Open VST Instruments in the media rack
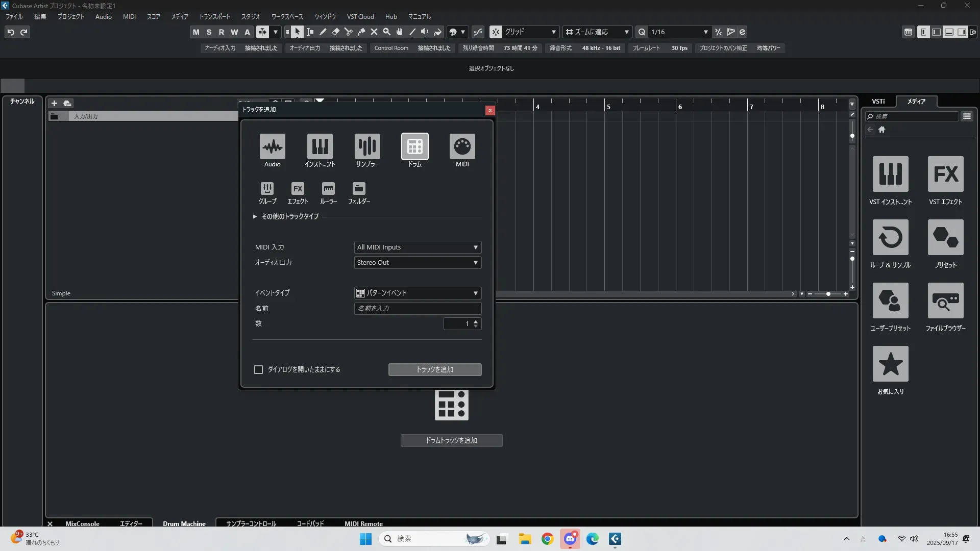The height and width of the screenshot is (551, 980). pos(890,174)
